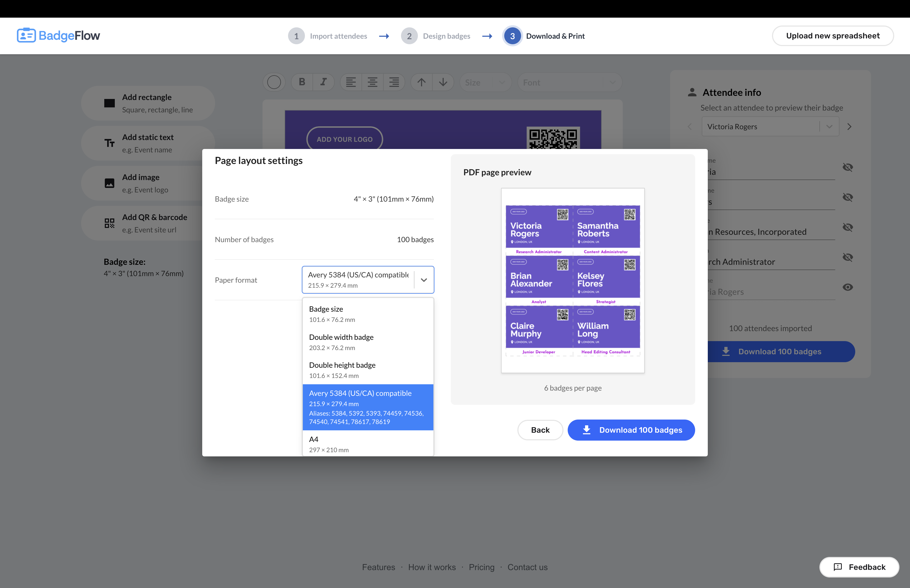Go to step 2 Design badges
The height and width of the screenshot is (588, 910).
point(436,36)
